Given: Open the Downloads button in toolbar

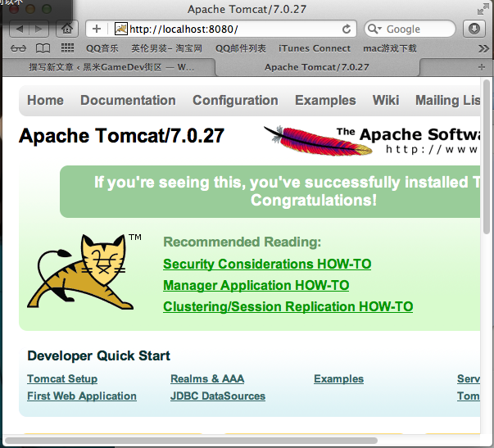Looking at the screenshot, I should 474,29.
